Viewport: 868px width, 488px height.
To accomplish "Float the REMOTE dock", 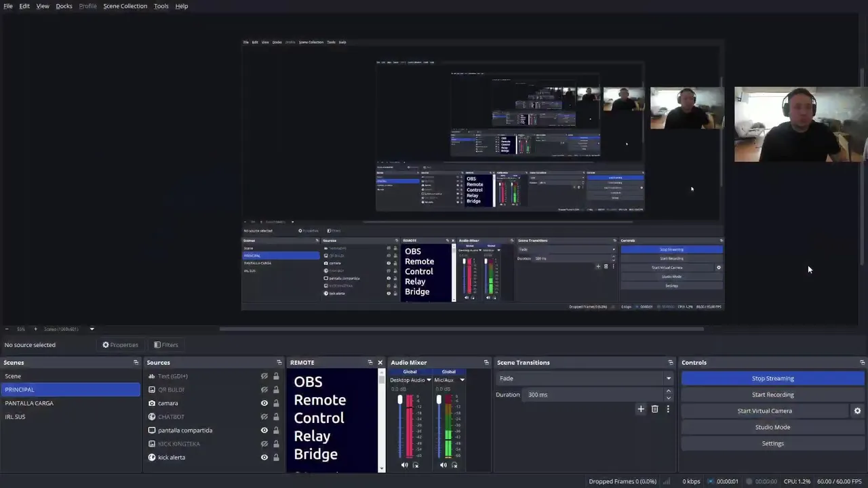I will pos(370,363).
